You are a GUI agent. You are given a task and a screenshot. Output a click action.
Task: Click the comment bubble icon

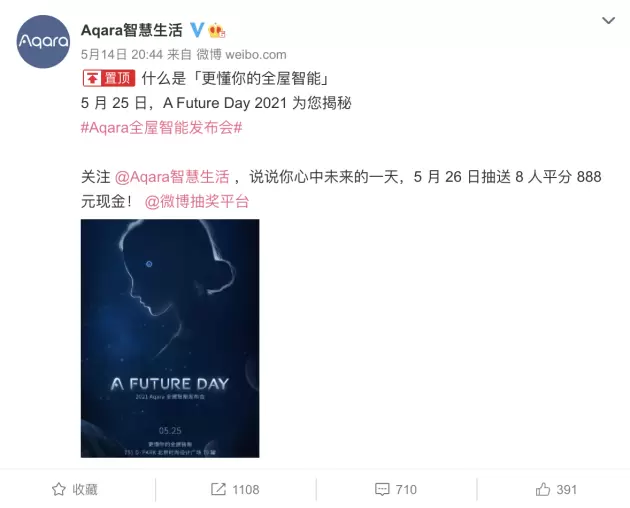pos(382,489)
